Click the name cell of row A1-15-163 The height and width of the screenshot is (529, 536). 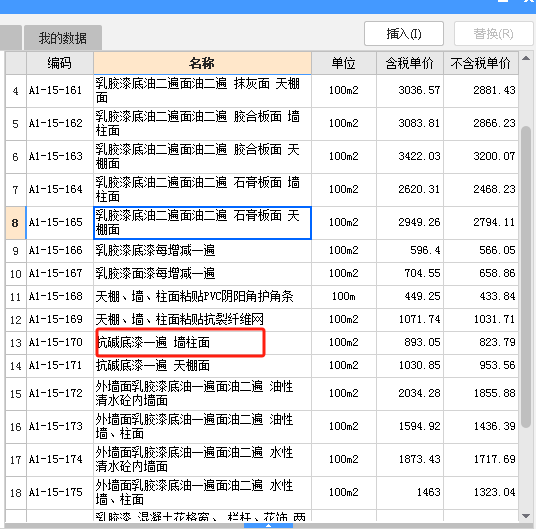(x=202, y=157)
